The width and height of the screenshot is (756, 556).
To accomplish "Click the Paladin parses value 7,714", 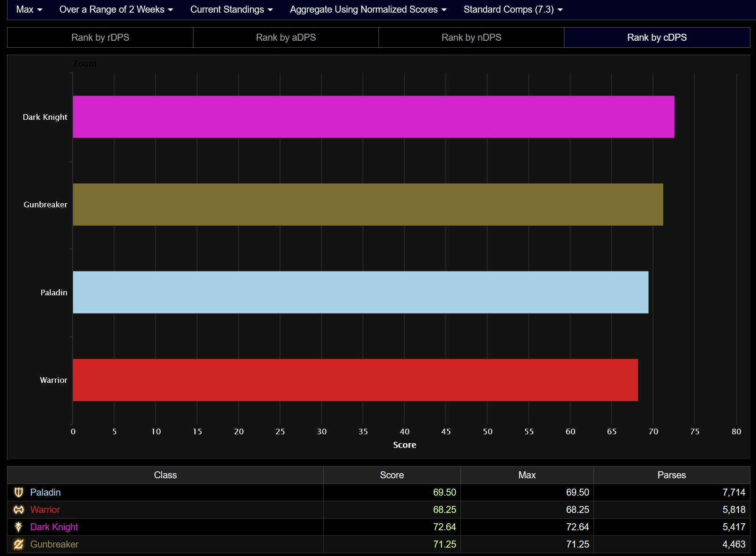I will [734, 492].
